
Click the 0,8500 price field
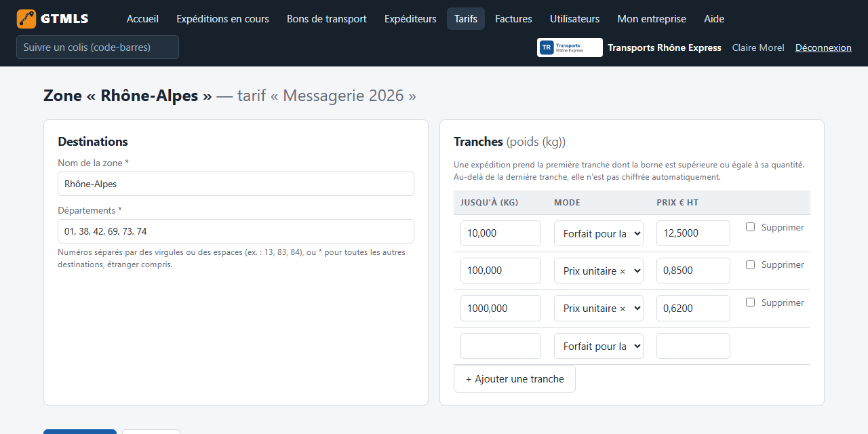coord(693,271)
